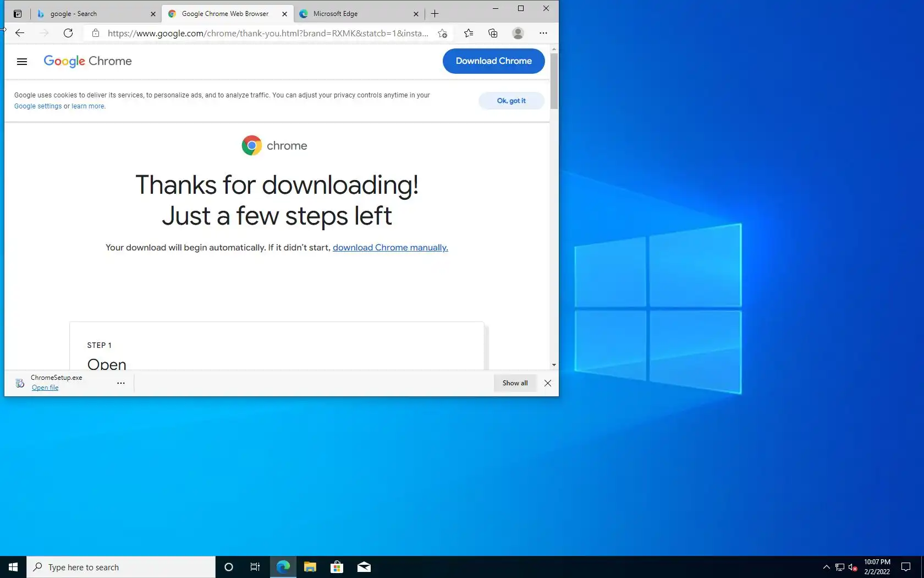The height and width of the screenshot is (578, 924).
Task: Click the taskbar search box
Action: pos(121,567)
